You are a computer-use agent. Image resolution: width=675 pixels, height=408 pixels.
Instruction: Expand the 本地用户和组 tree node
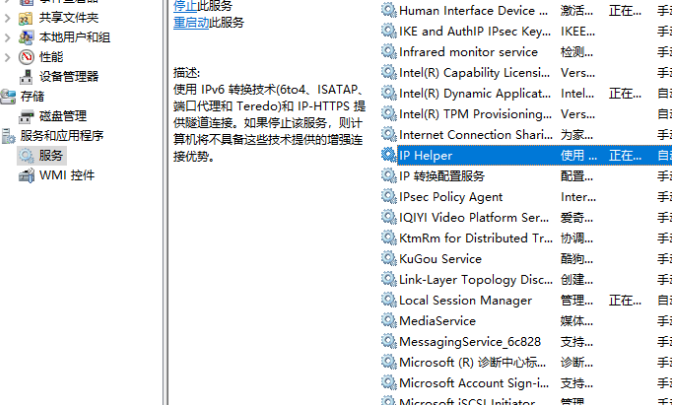coord(9,37)
